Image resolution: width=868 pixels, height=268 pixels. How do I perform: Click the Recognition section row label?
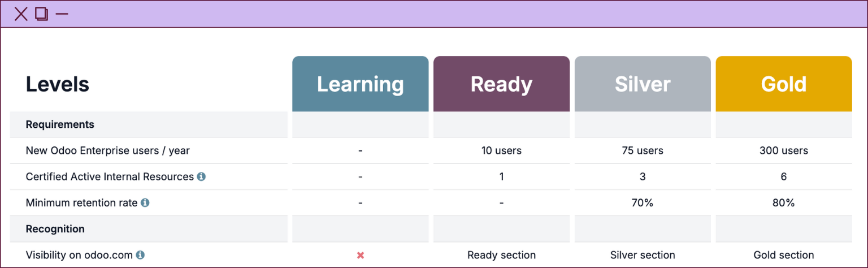click(55, 229)
